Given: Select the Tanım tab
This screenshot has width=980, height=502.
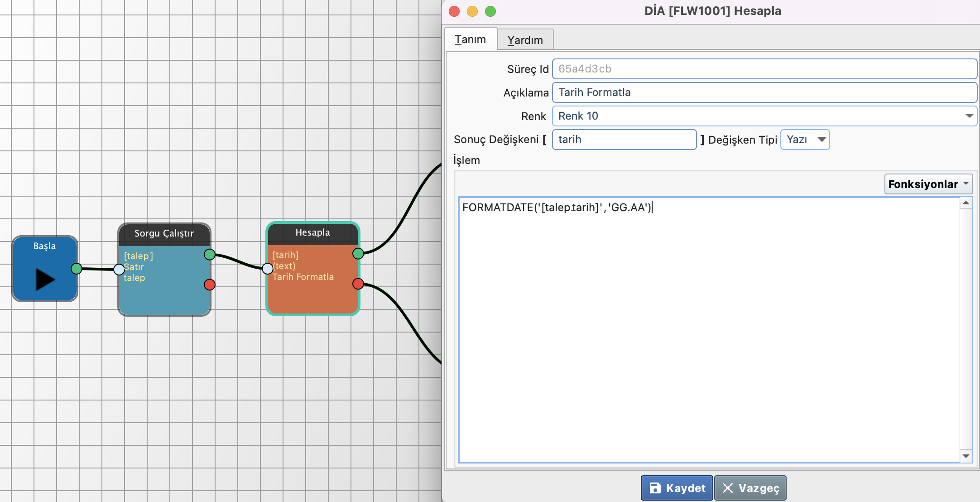Looking at the screenshot, I should point(470,39).
